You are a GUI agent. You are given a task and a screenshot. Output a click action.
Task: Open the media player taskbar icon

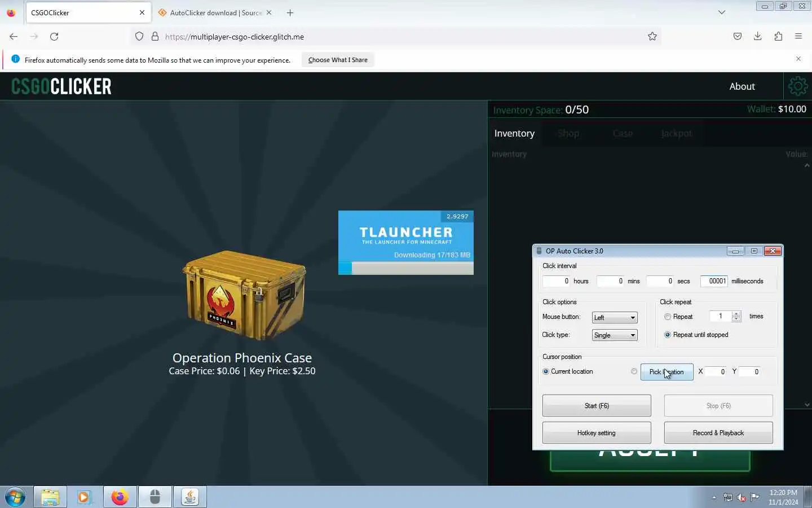click(x=85, y=497)
